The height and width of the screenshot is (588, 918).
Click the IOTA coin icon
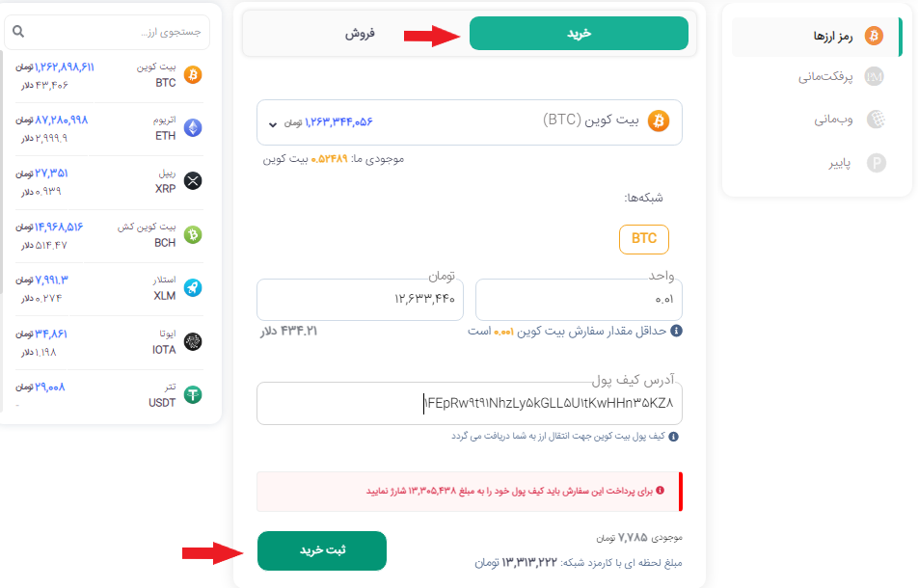[193, 341]
